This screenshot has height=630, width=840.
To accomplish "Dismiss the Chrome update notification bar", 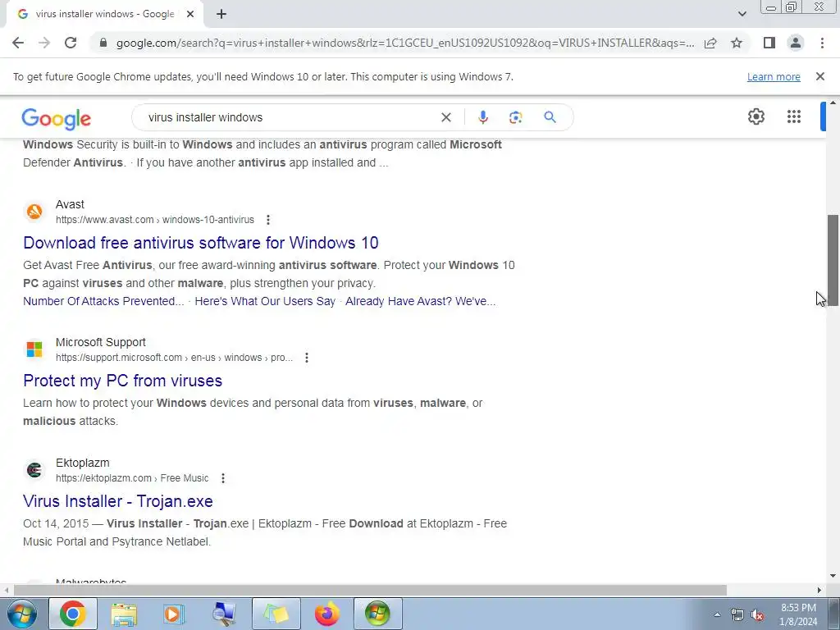I will point(820,76).
